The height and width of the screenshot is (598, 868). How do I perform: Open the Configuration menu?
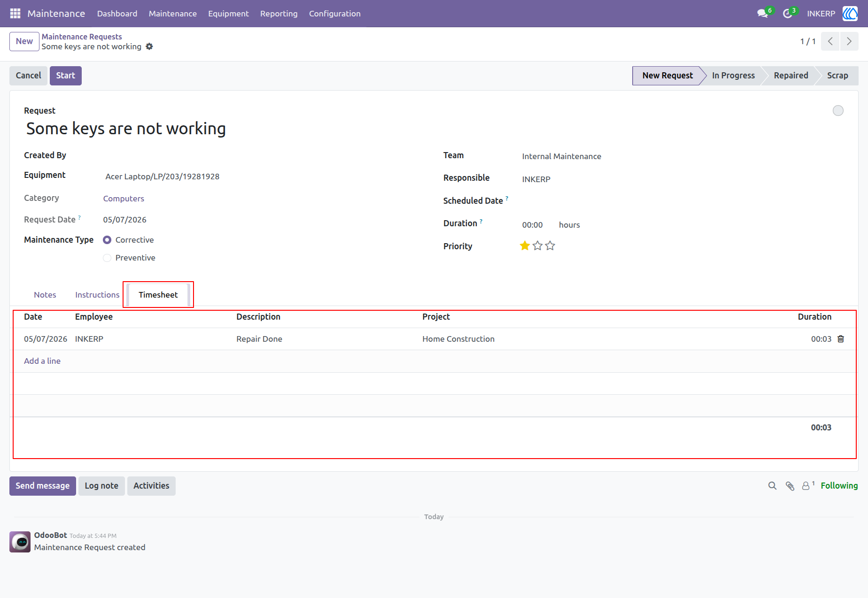(x=335, y=14)
